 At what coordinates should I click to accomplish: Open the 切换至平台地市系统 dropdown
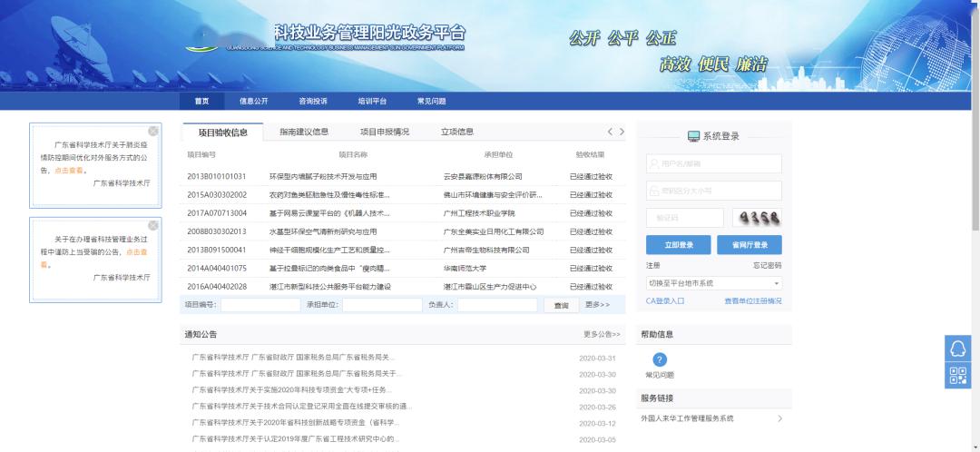tap(713, 283)
